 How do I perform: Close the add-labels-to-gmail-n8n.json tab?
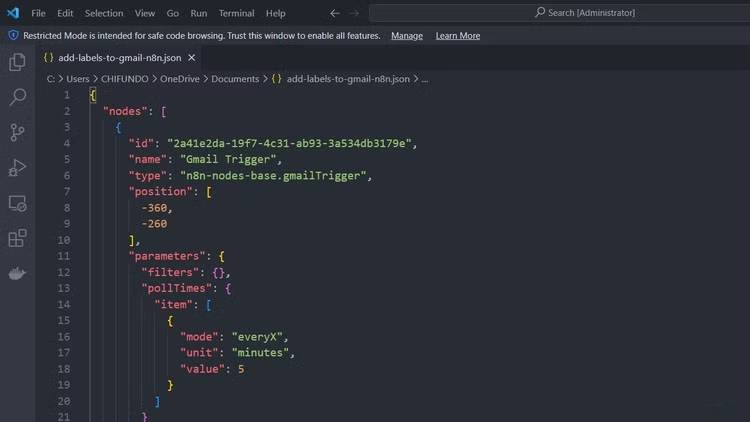[191, 57]
